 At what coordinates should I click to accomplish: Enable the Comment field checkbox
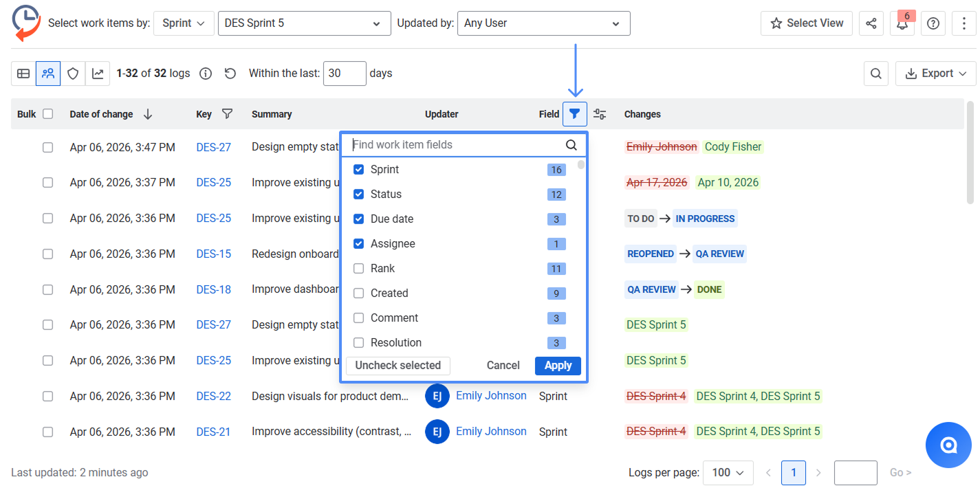[x=358, y=318]
